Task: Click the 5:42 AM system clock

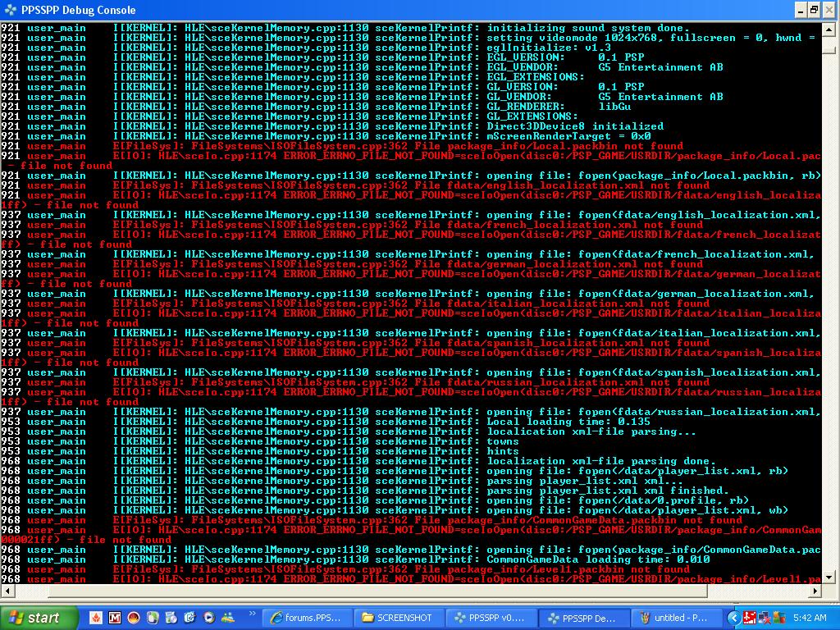Action: click(810, 618)
